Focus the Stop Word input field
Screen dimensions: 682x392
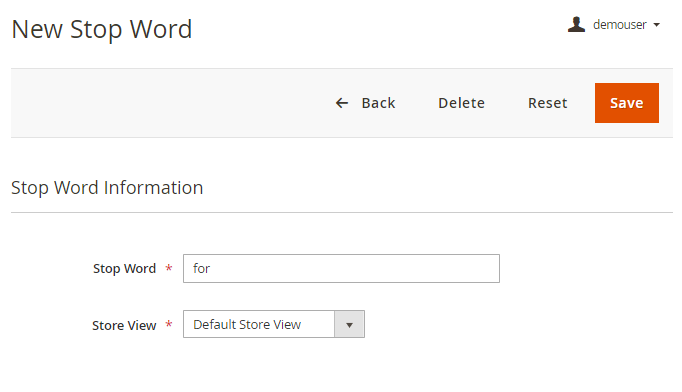341,268
